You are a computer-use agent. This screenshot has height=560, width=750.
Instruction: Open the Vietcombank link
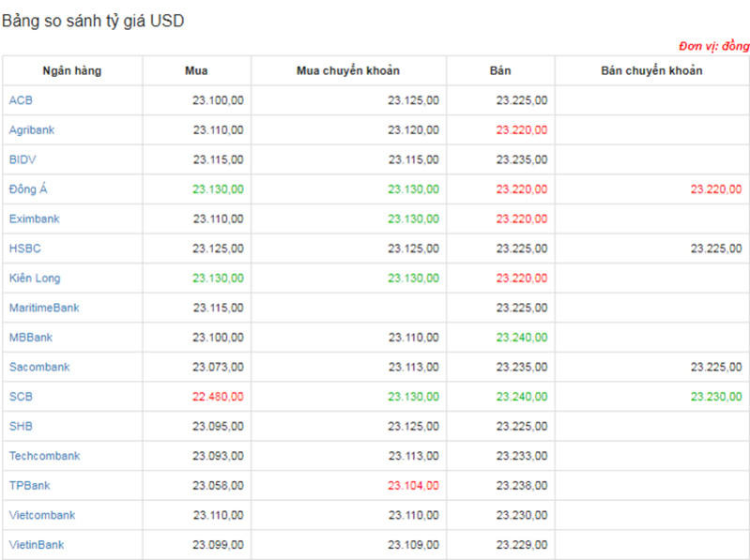pyautogui.click(x=42, y=515)
